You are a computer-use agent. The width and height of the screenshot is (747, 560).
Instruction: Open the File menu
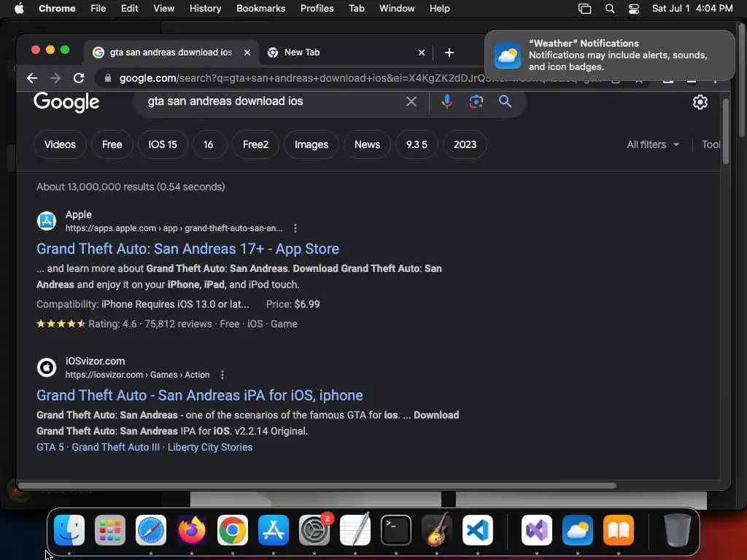click(98, 9)
